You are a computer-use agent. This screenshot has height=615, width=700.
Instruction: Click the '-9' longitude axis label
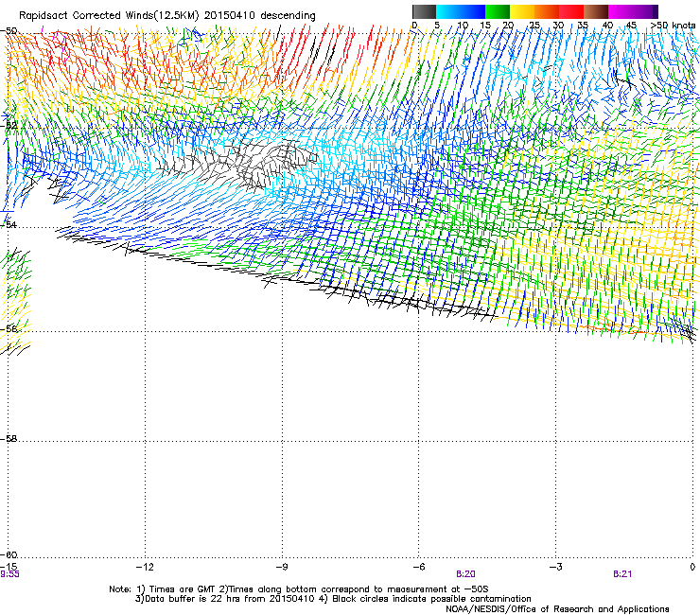click(x=281, y=567)
